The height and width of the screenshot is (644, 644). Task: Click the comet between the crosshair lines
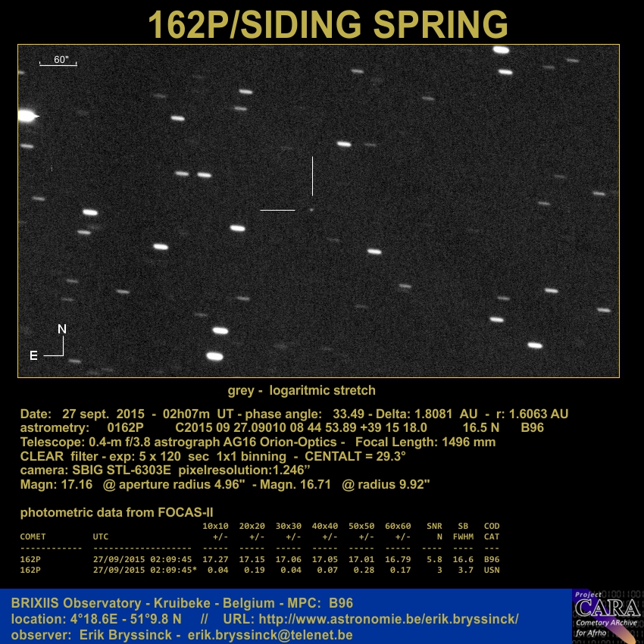click(311, 209)
